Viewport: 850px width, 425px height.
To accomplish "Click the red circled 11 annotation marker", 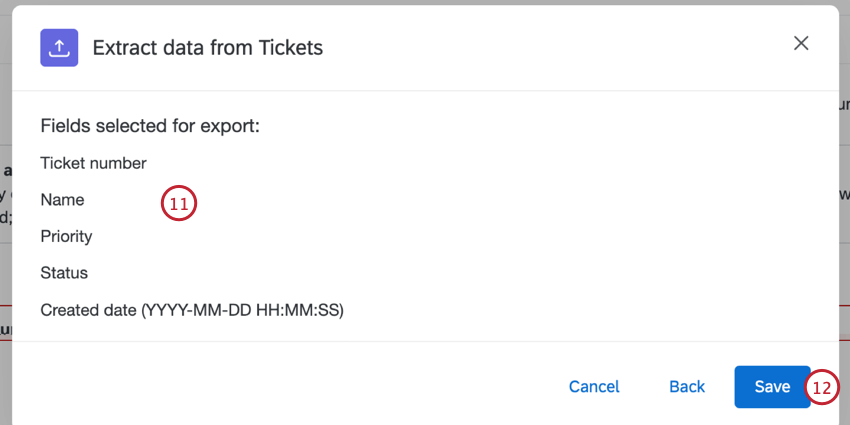I will (179, 204).
